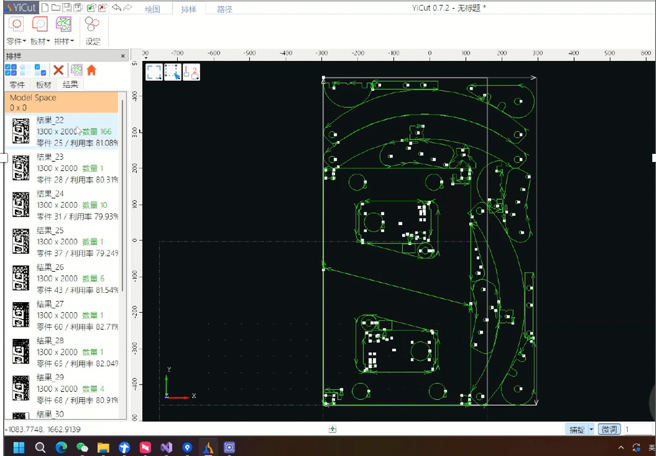
Task: Click the 设定 settings icon in ribbon
Action: pyautogui.click(x=92, y=30)
